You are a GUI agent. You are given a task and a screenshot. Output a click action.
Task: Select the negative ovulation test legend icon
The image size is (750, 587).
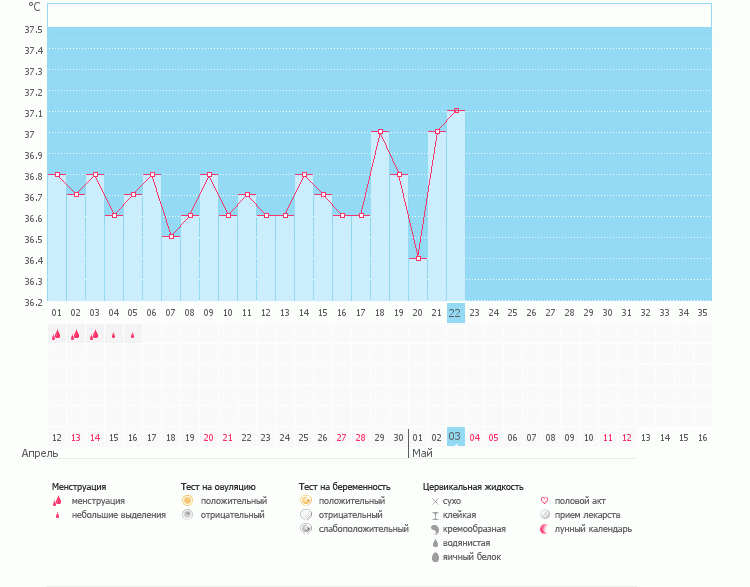pyautogui.click(x=187, y=514)
